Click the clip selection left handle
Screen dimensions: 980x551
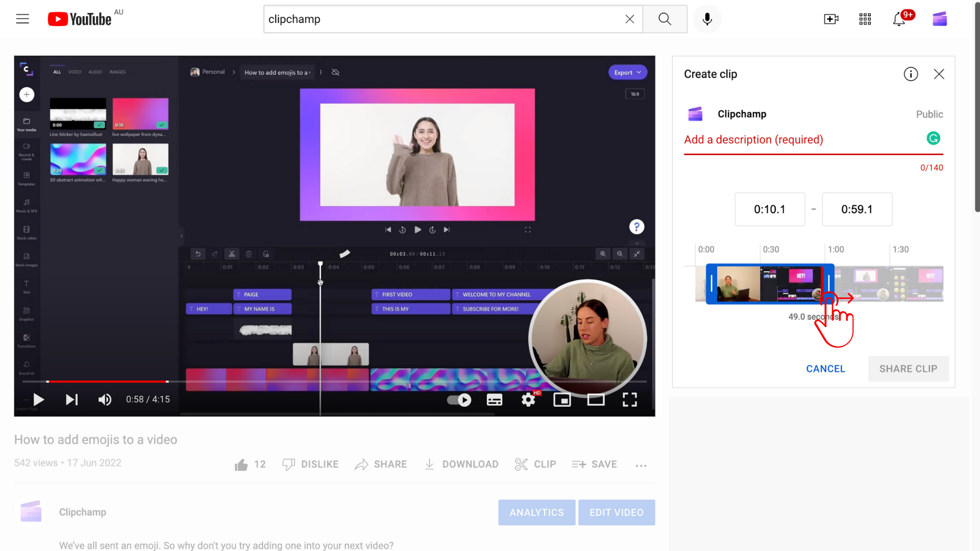point(712,284)
